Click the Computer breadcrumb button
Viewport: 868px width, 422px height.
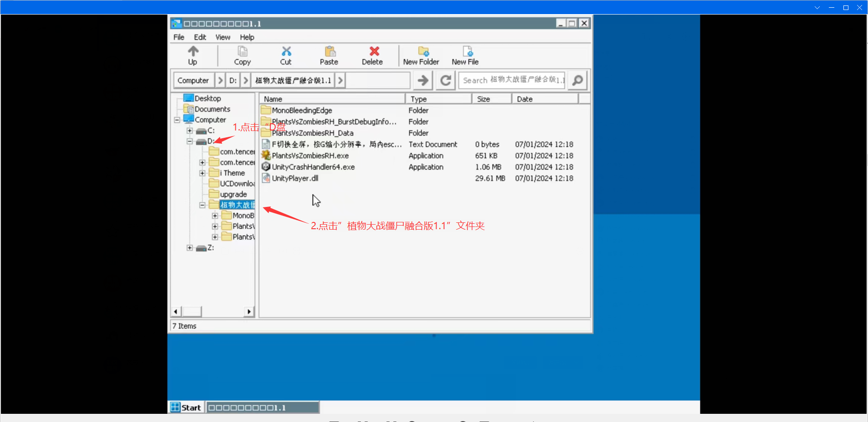193,80
